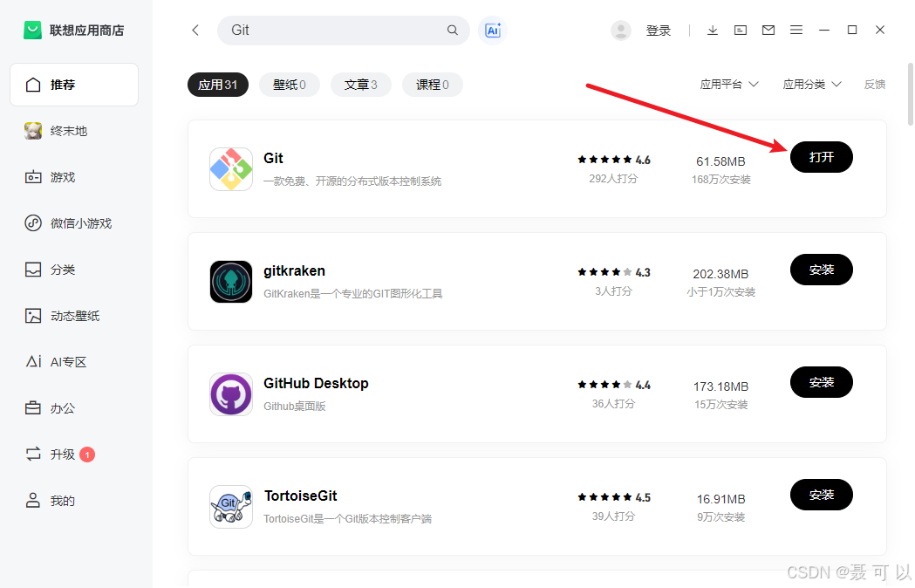The image size is (915, 588).
Task: Click the 292人打分 text
Action: tap(613, 179)
